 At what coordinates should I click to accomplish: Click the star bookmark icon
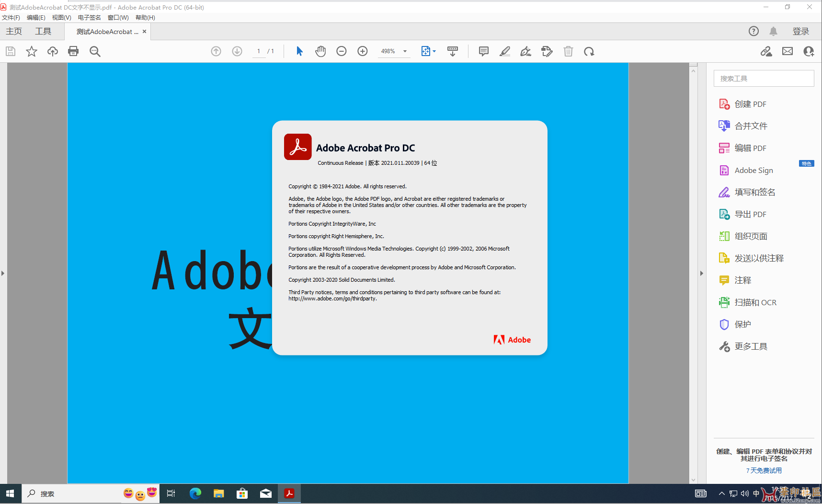tap(32, 51)
